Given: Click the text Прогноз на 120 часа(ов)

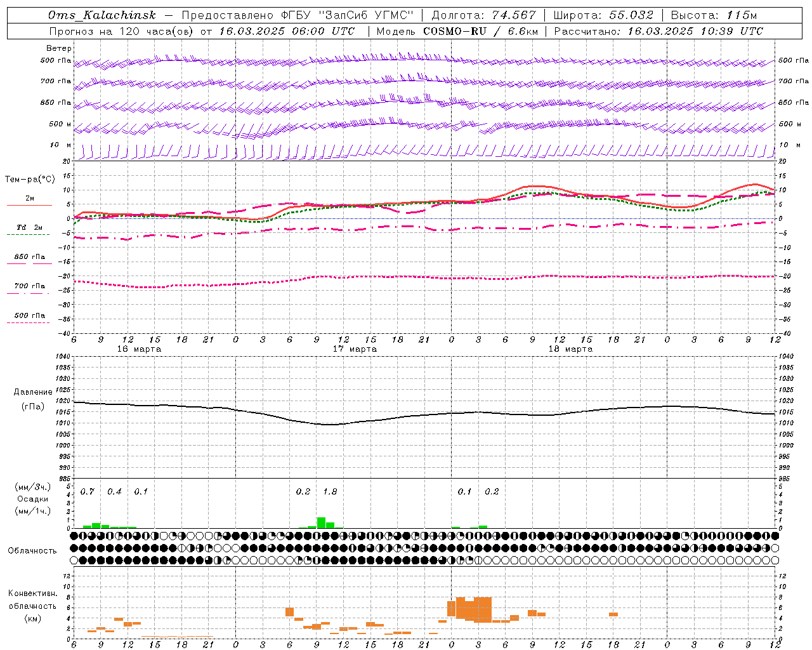Looking at the screenshot, I should coord(122,31).
